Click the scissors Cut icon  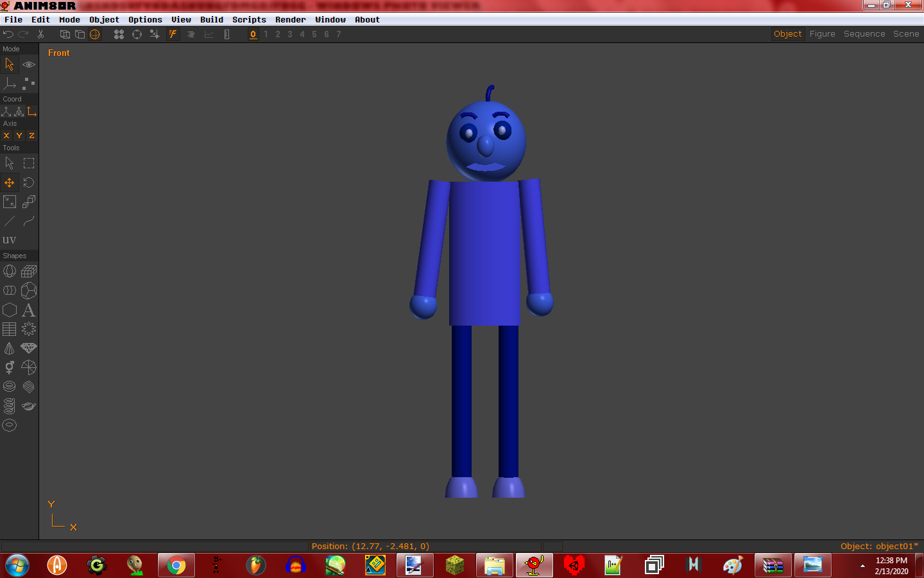coord(40,34)
